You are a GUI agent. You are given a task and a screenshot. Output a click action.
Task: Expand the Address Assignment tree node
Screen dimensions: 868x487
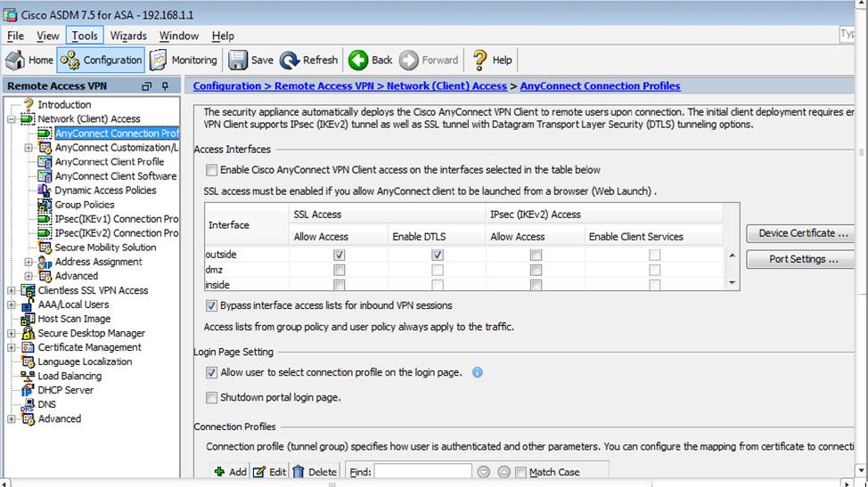(x=29, y=262)
